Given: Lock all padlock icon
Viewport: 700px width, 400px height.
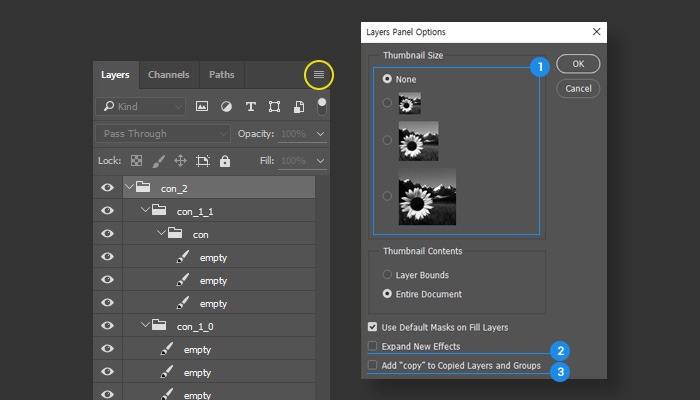Looking at the screenshot, I should (225, 161).
